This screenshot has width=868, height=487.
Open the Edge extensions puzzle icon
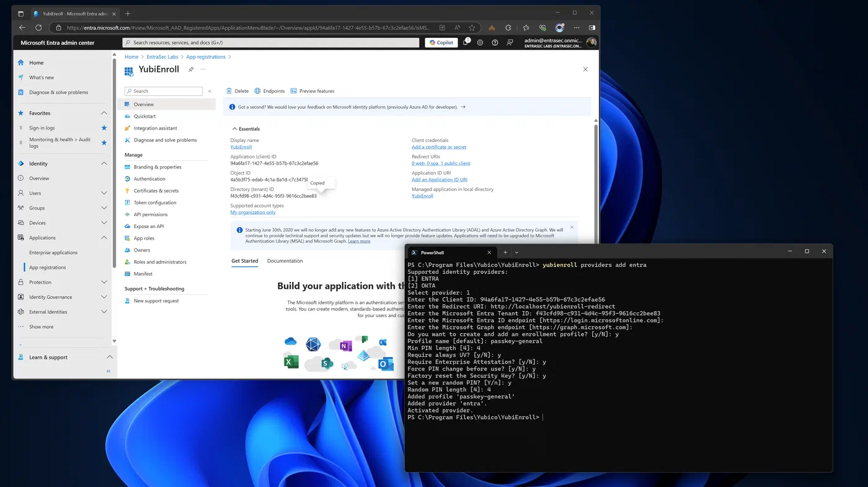point(508,28)
